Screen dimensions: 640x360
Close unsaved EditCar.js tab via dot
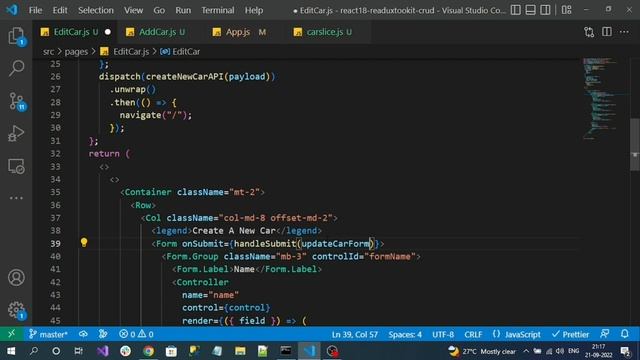click(x=108, y=32)
